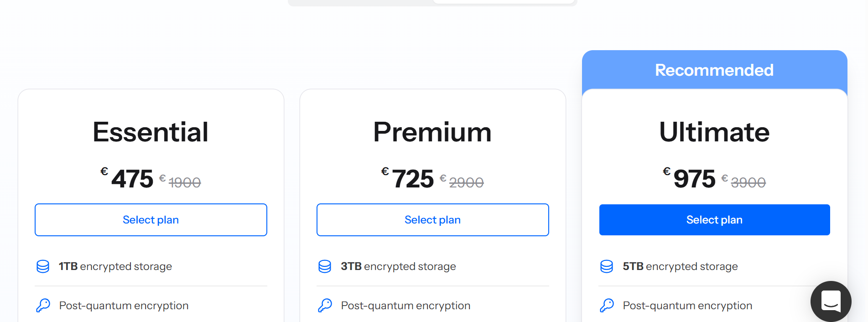Screen dimensions: 868x322
Task: Click the Essential plan title
Action: click(151, 132)
